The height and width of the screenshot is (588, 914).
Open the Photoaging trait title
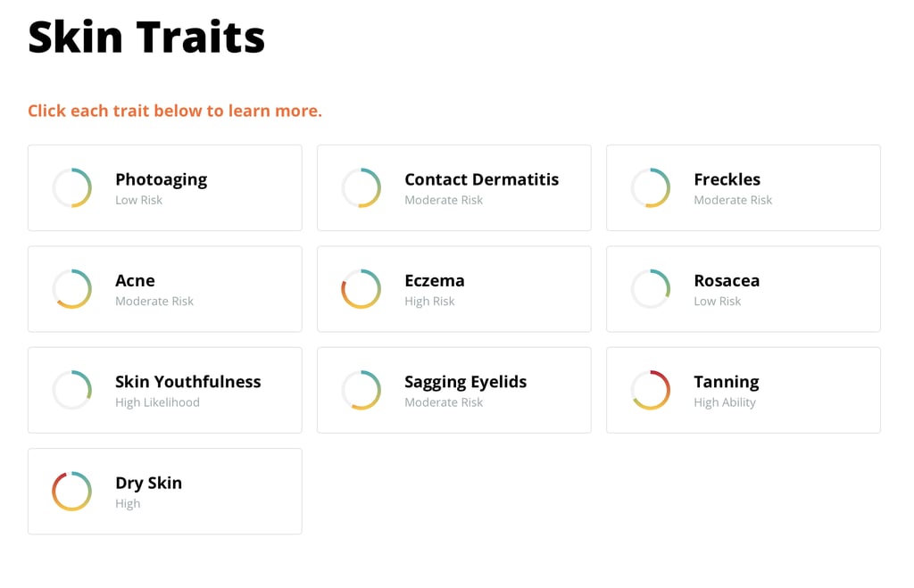point(161,180)
